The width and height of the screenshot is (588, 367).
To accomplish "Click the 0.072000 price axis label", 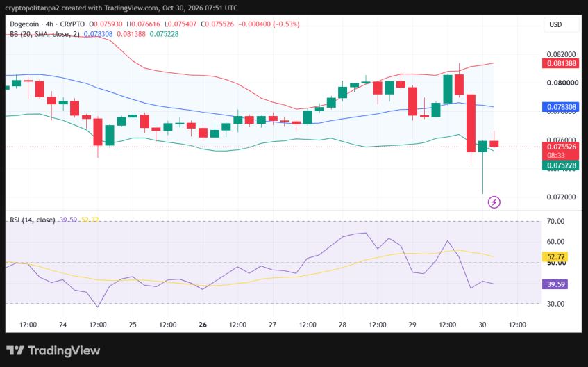I will click(561, 197).
